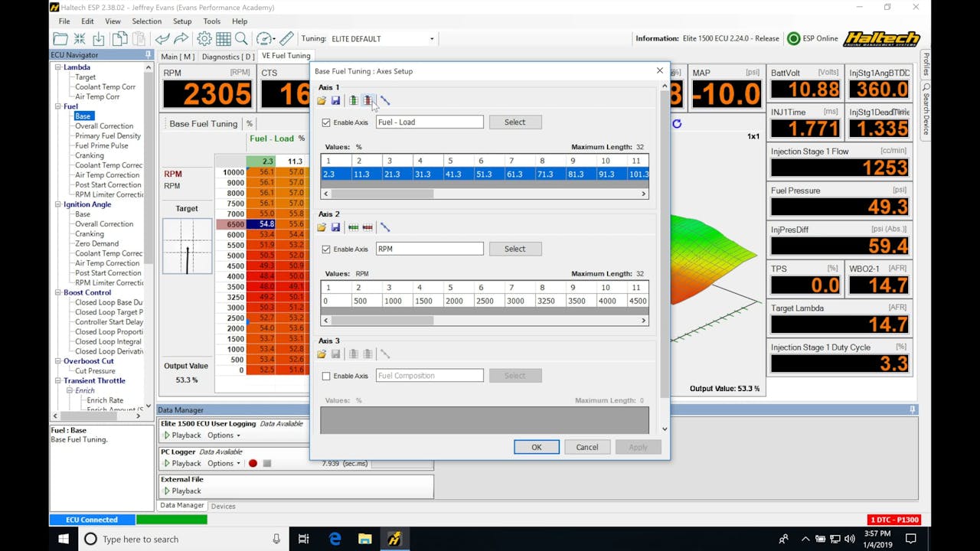Screen dimensions: 980x551
Task: Uncheck Enable Axis for the Fuel - Load axis
Action: tap(325, 122)
